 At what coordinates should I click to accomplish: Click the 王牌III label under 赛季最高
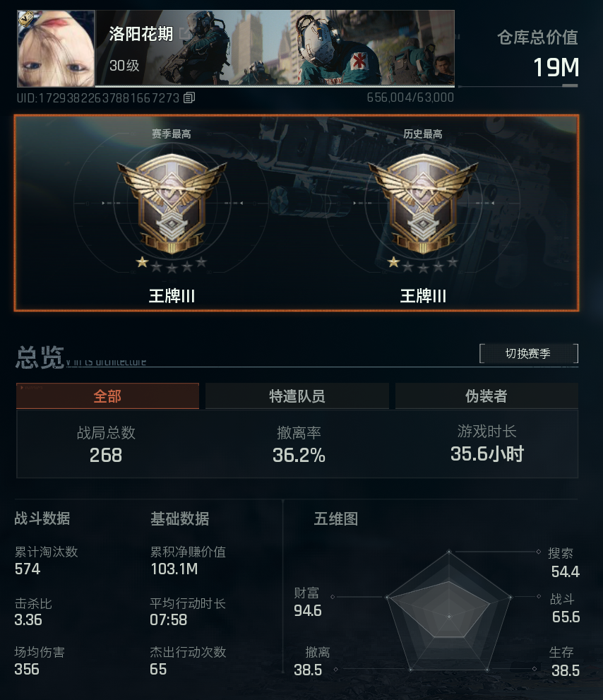coord(172,296)
